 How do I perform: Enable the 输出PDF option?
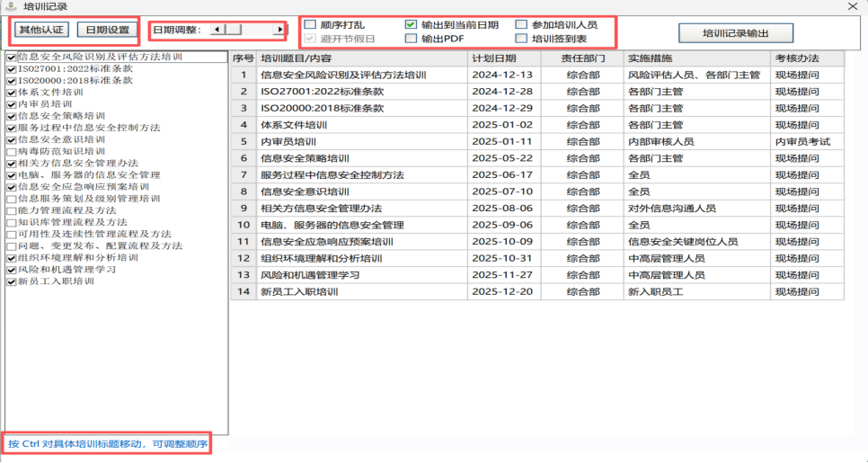[411, 39]
